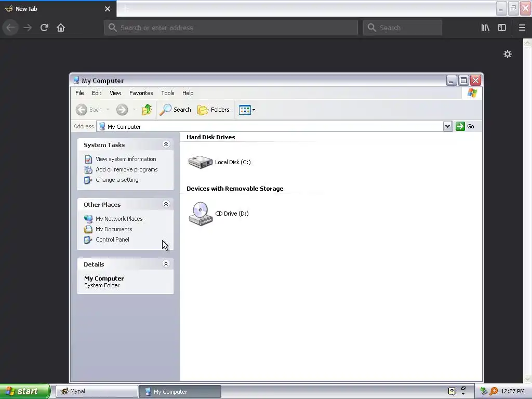Focus the browser Search box
Screen dimensions: 532x399
click(x=403, y=28)
